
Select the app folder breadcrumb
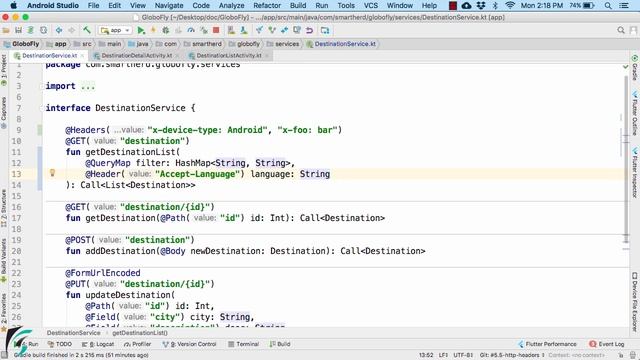tap(57, 44)
